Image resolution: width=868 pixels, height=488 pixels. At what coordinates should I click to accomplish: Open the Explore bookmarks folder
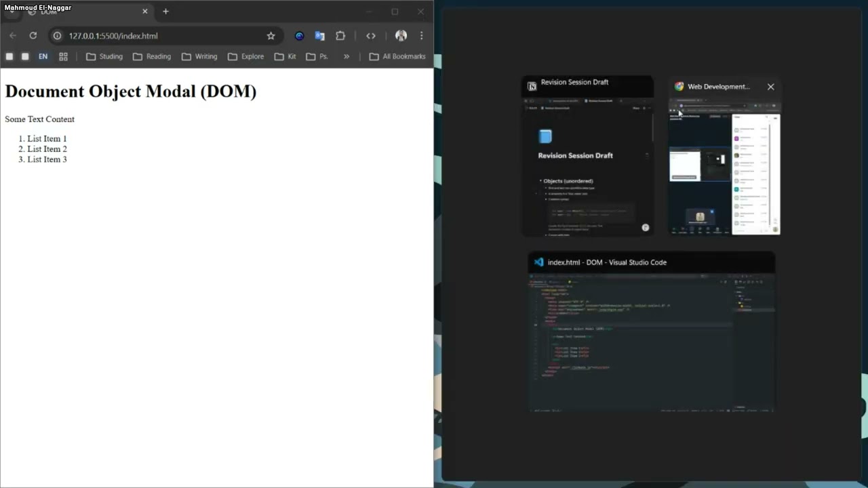(245, 56)
